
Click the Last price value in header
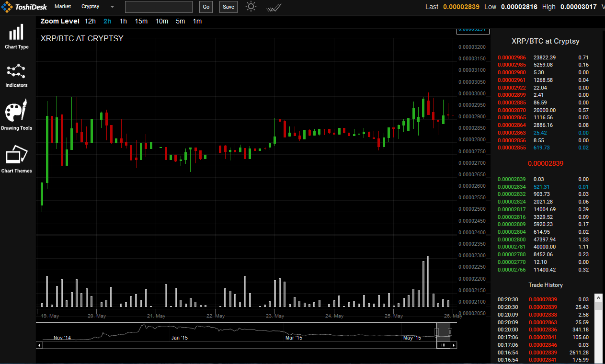point(461,7)
